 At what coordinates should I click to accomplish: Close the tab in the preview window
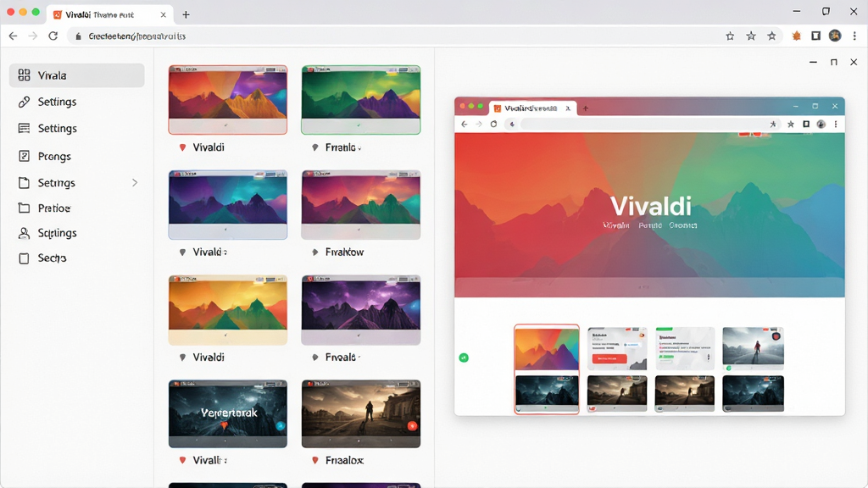pyautogui.click(x=568, y=108)
